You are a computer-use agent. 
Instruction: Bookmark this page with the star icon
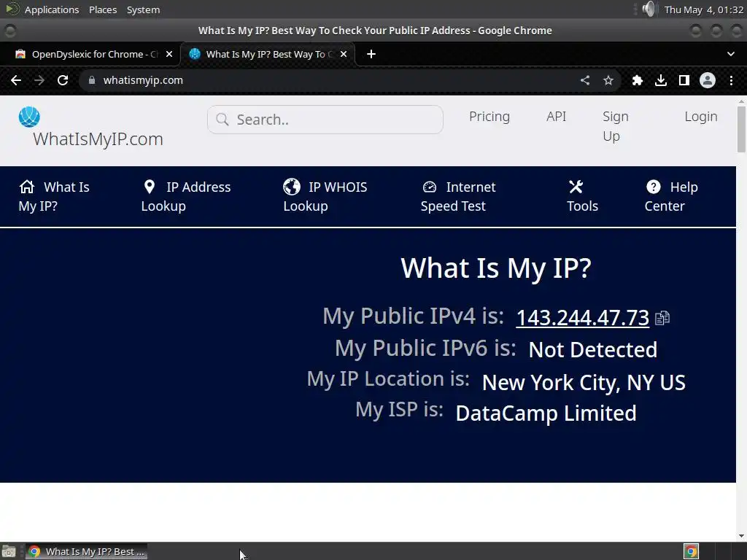[x=608, y=80]
